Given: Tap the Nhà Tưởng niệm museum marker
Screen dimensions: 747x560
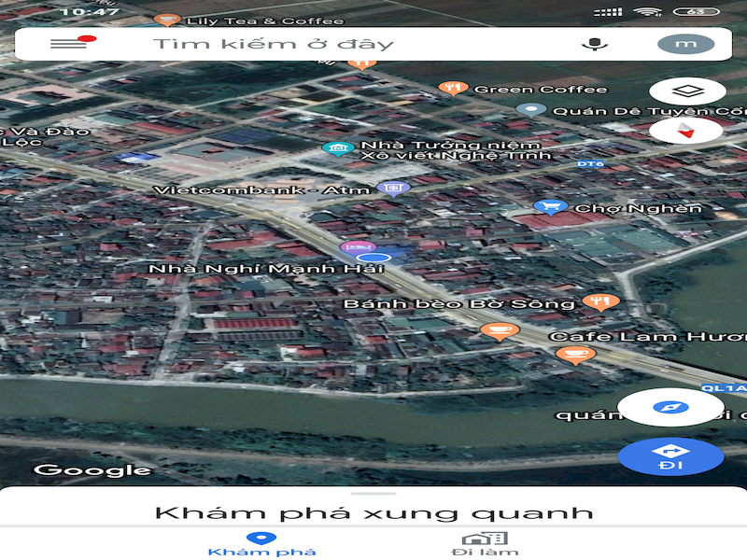Looking at the screenshot, I should 335,149.
